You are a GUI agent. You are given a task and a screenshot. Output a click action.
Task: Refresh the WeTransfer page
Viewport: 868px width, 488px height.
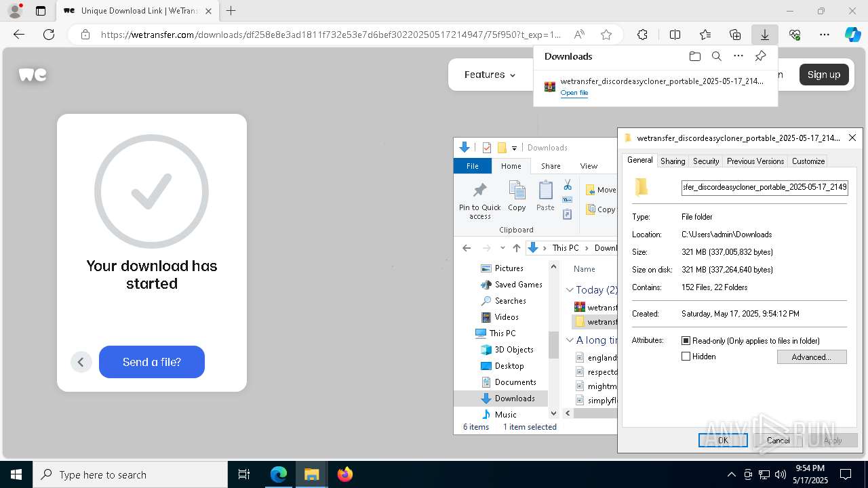(49, 35)
